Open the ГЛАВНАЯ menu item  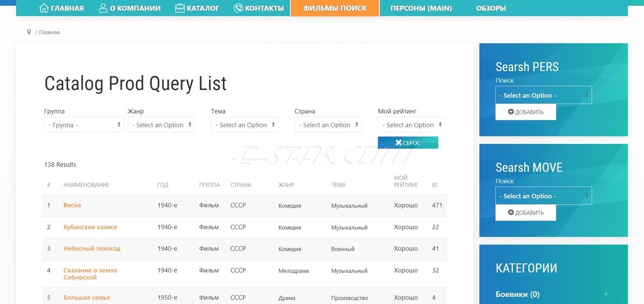pos(67,8)
